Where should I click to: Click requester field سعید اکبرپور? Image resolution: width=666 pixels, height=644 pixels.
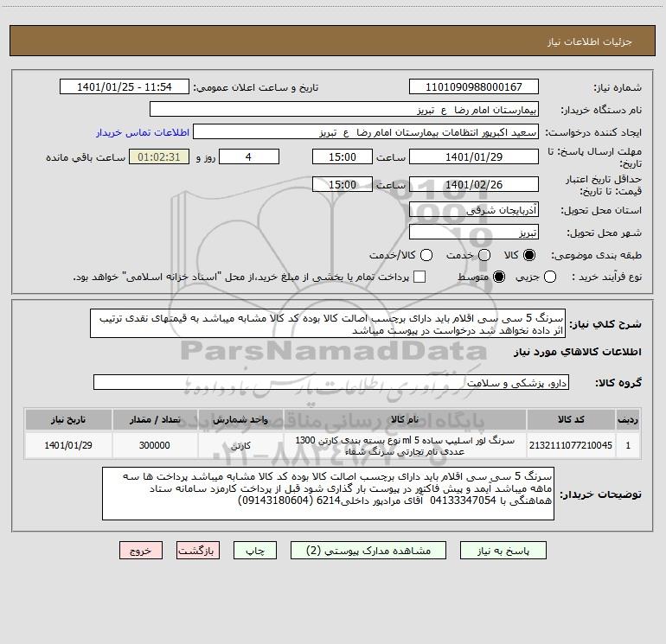pos(366,131)
